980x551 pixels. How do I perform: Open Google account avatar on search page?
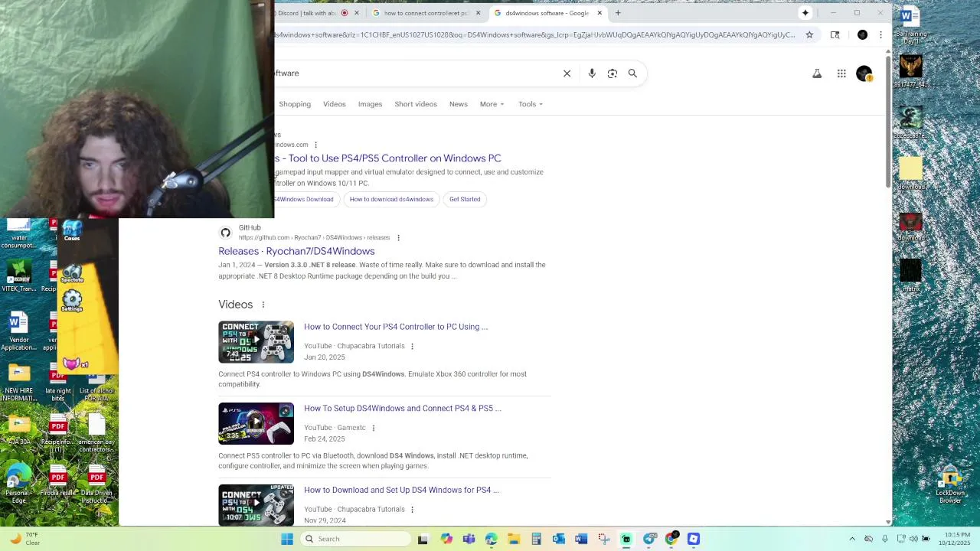point(864,73)
